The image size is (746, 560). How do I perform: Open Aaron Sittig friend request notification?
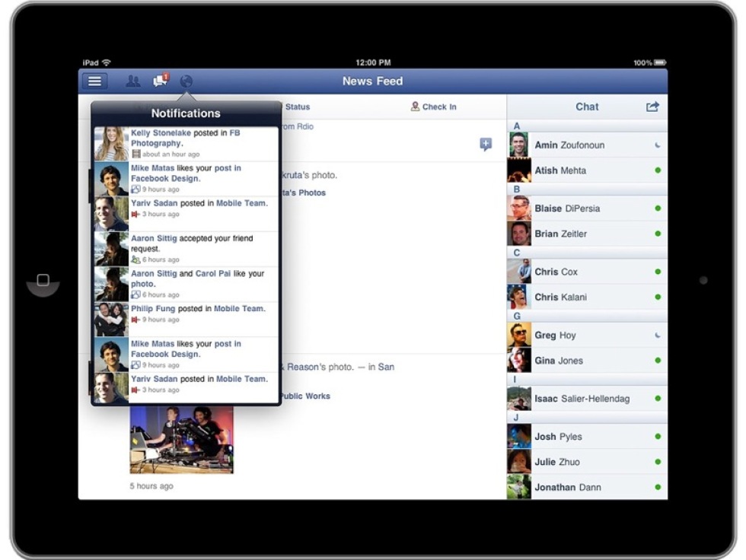pyautogui.click(x=186, y=249)
